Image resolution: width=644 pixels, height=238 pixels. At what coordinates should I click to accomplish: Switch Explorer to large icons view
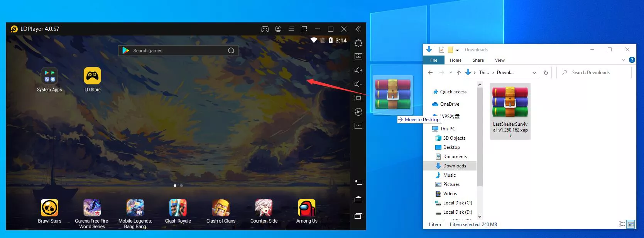[x=631, y=224]
